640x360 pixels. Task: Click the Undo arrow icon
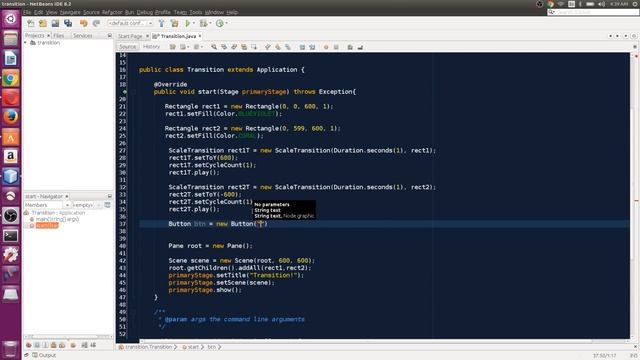[84, 23]
